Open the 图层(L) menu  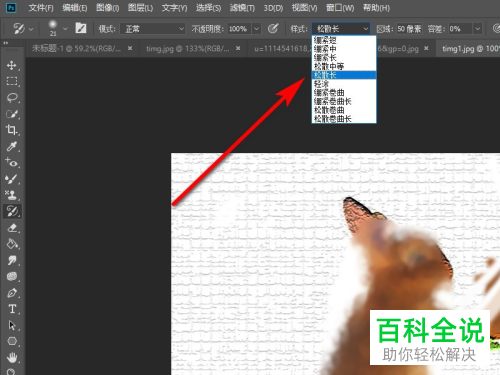(x=140, y=8)
